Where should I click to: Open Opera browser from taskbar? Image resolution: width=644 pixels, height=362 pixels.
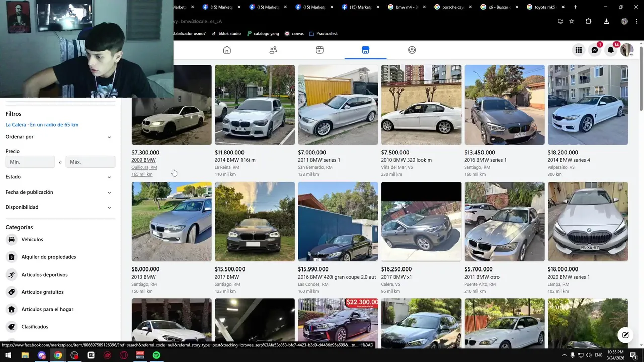124,355
